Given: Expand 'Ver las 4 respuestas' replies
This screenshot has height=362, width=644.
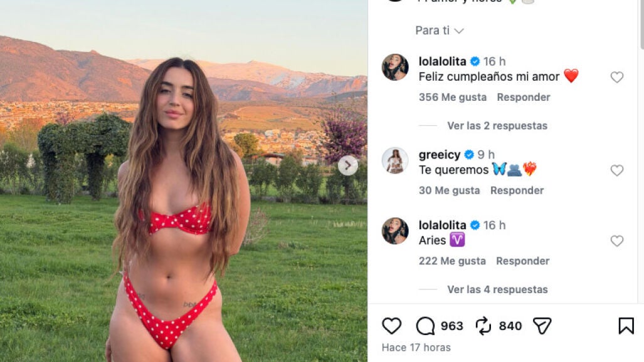Looking at the screenshot, I should [497, 289].
